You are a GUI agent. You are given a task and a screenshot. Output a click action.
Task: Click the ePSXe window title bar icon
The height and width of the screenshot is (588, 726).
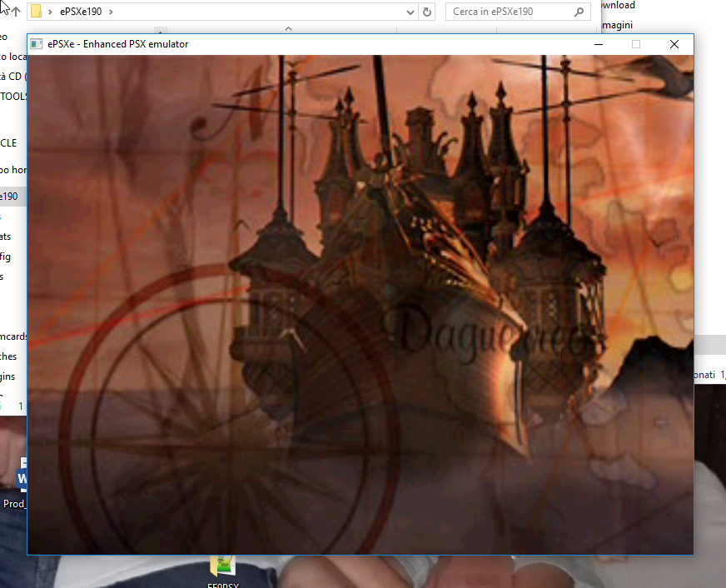tap(36, 44)
